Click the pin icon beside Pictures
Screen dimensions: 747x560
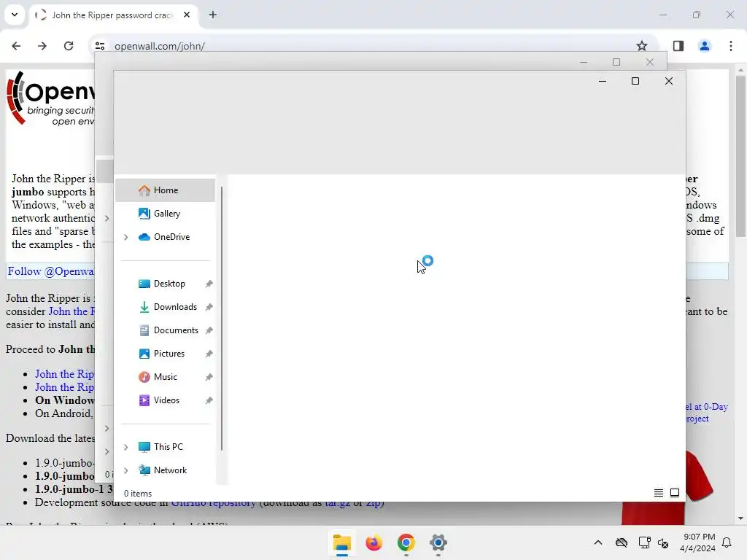click(x=209, y=354)
